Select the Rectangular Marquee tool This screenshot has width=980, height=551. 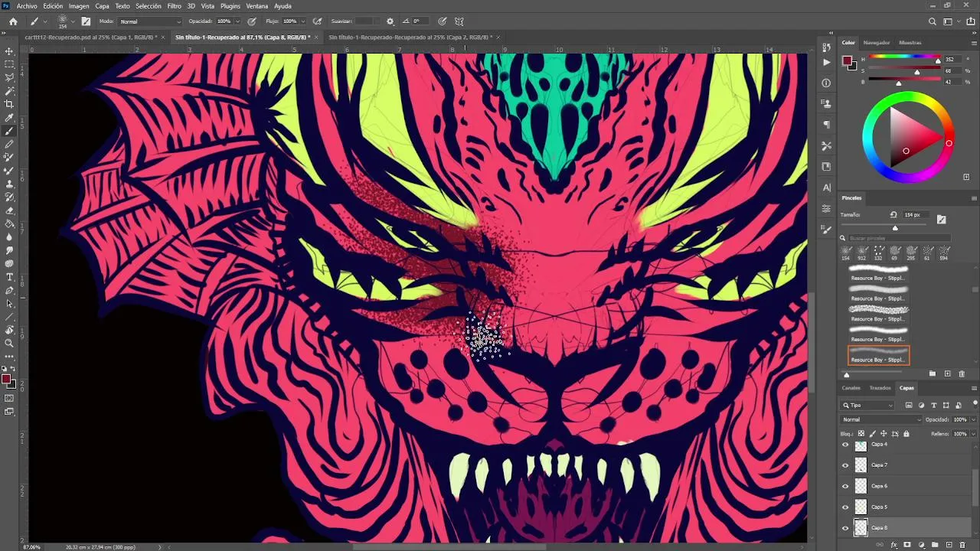(x=9, y=64)
